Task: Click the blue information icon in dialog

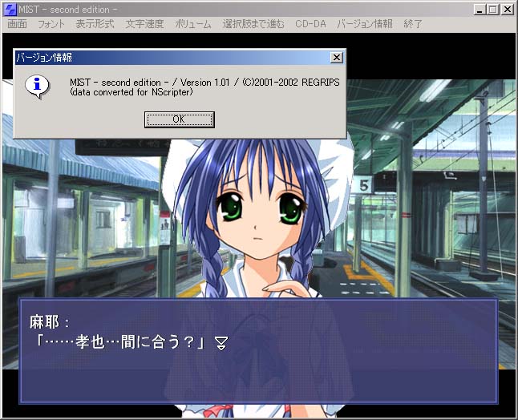Action: point(38,86)
